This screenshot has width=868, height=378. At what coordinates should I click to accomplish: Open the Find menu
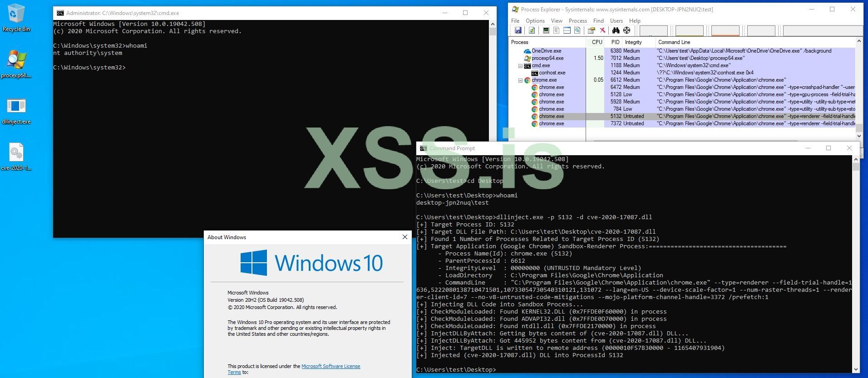coord(598,21)
